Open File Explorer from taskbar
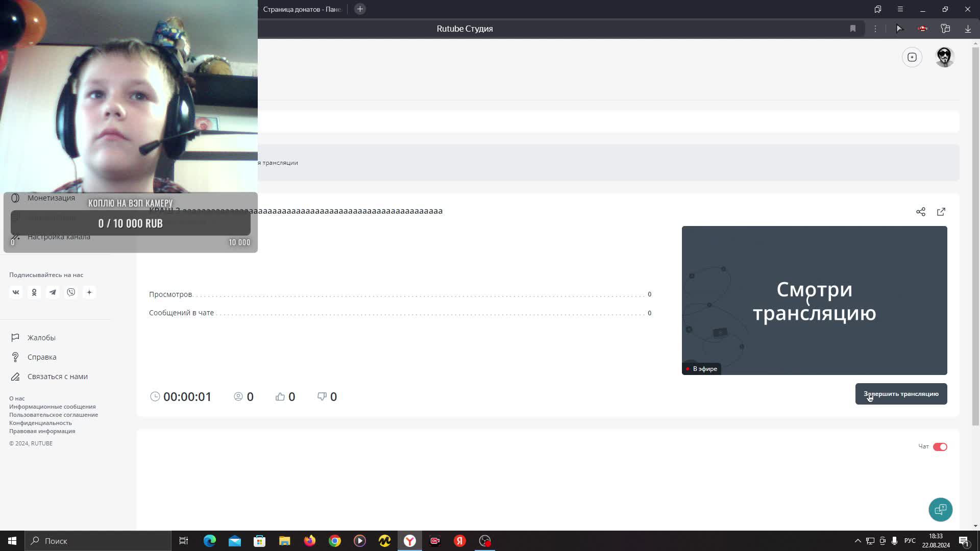Image resolution: width=980 pixels, height=551 pixels. (x=285, y=541)
